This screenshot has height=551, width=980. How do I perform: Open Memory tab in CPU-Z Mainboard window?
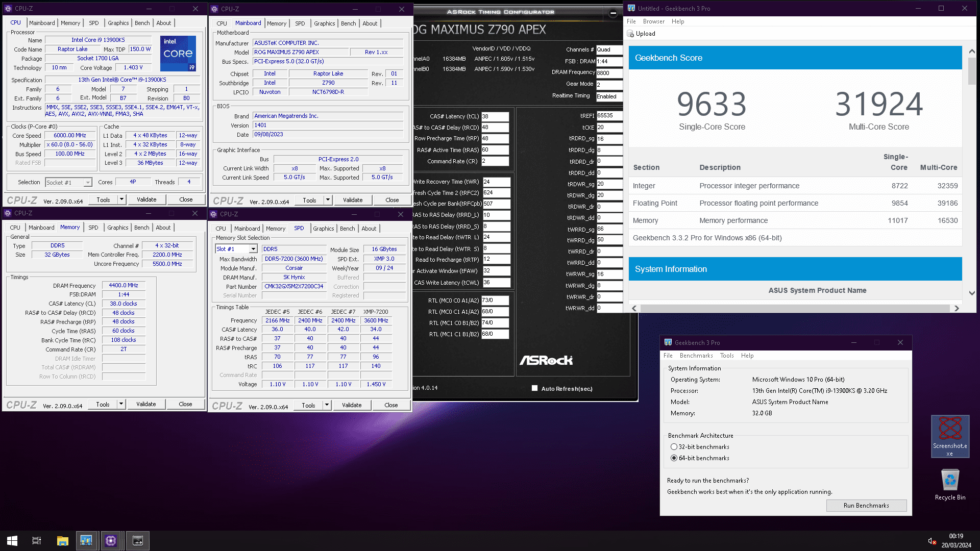(x=277, y=23)
